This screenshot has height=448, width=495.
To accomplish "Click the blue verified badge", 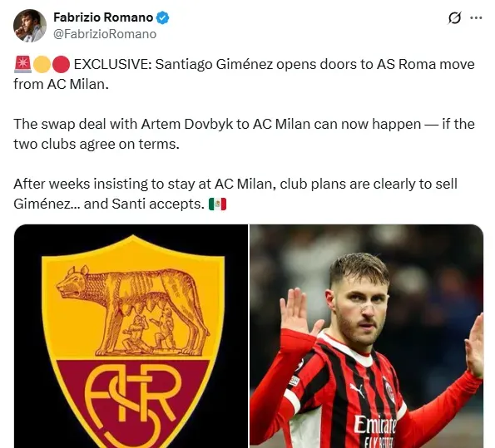I will tap(163, 17).
